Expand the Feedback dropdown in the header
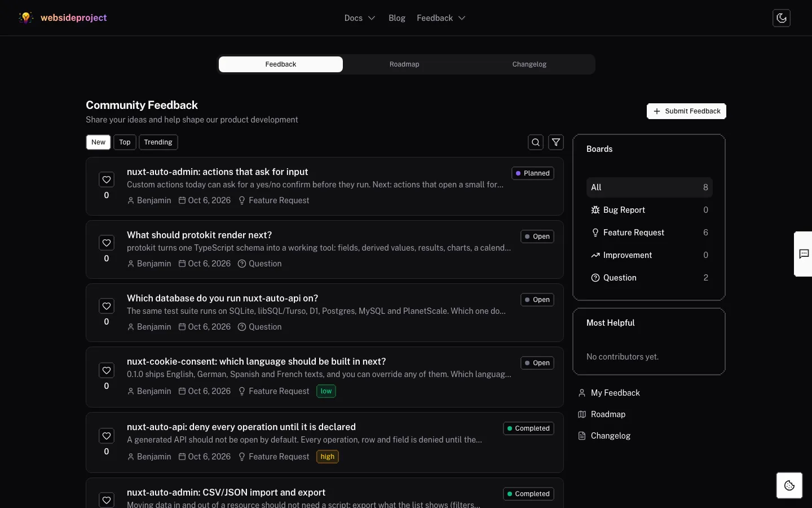The height and width of the screenshot is (508, 812). click(x=441, y=18)
